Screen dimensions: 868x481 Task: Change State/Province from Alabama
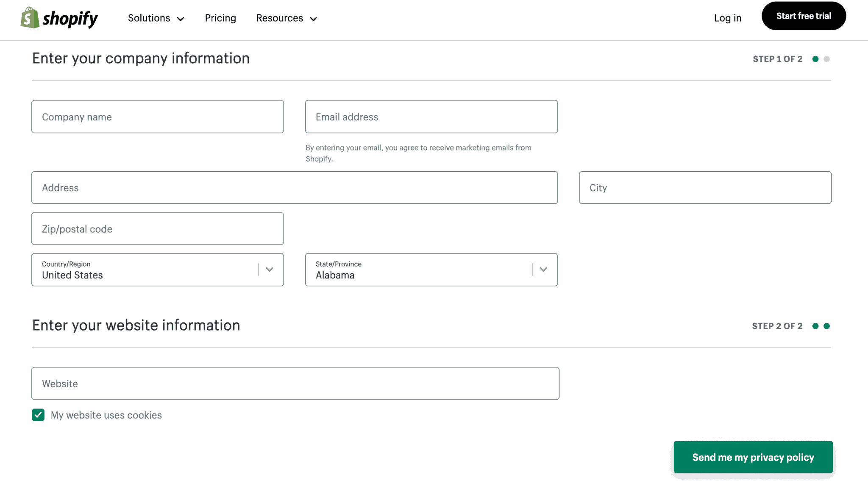click(x=431, y=270)
